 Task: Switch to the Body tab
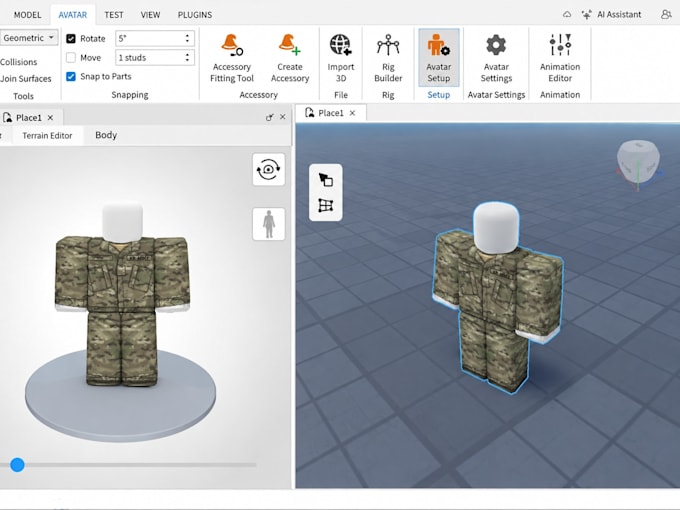pos(106,135)
